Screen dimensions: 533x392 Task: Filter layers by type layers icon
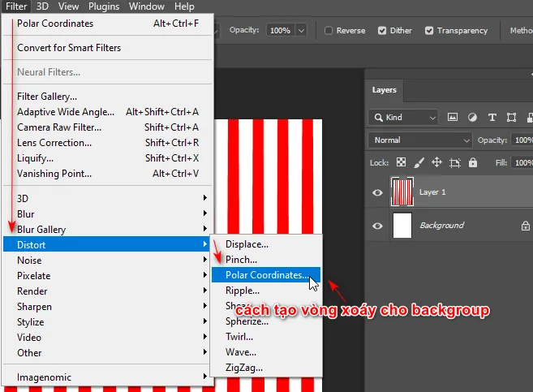pos(492,118)
